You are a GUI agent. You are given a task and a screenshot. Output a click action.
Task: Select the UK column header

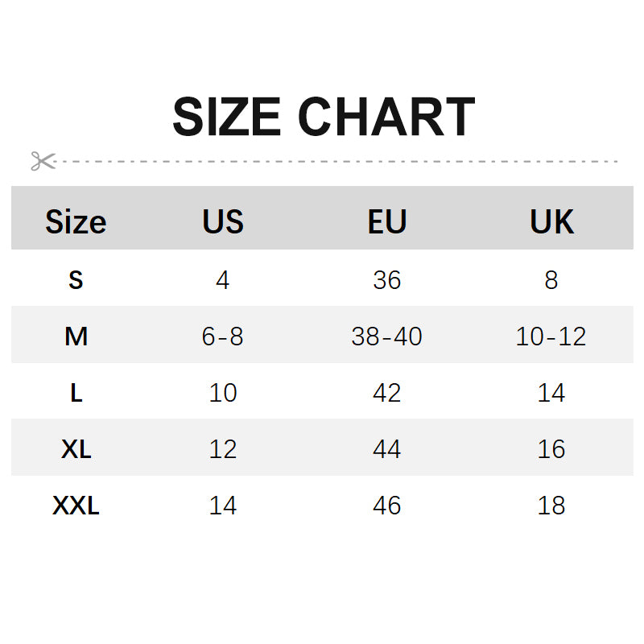click(x=551, y=221)
